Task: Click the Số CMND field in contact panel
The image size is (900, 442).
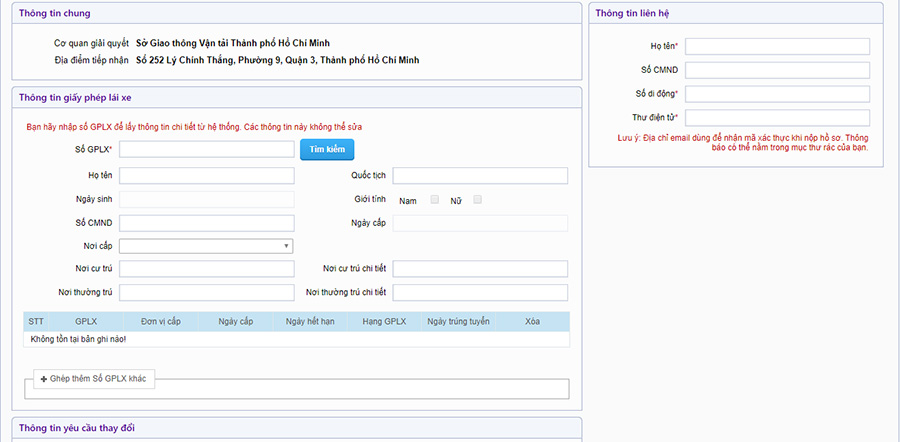Action: pyautogui.click(x=777, y=70)
